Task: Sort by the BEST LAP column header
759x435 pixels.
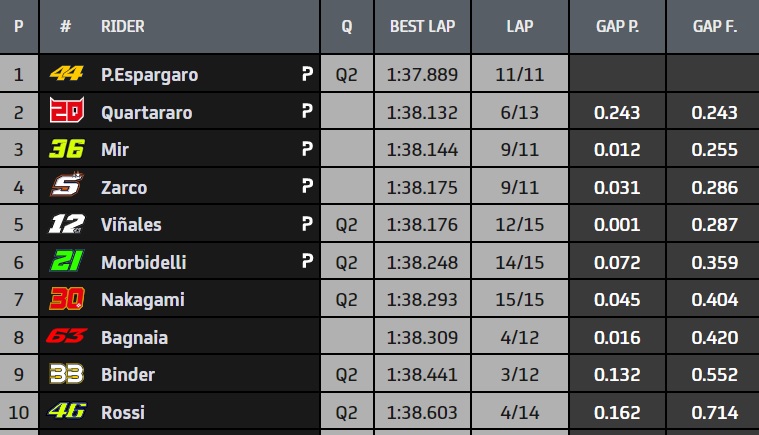Action: point(422,27)
